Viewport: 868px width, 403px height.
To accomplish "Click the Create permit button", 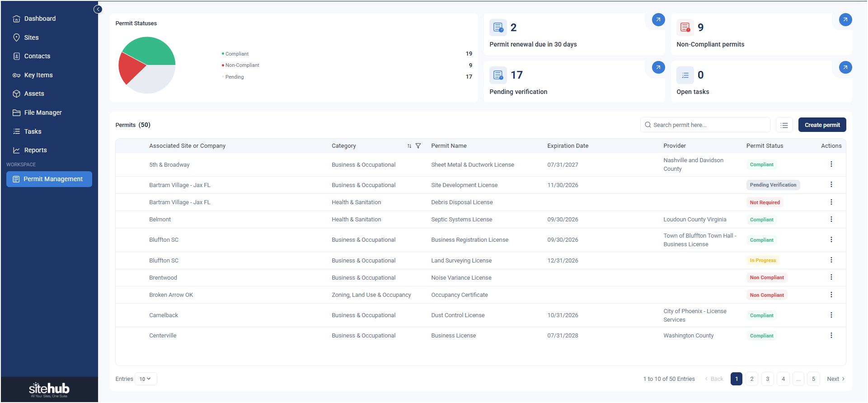I will (822, 125).
